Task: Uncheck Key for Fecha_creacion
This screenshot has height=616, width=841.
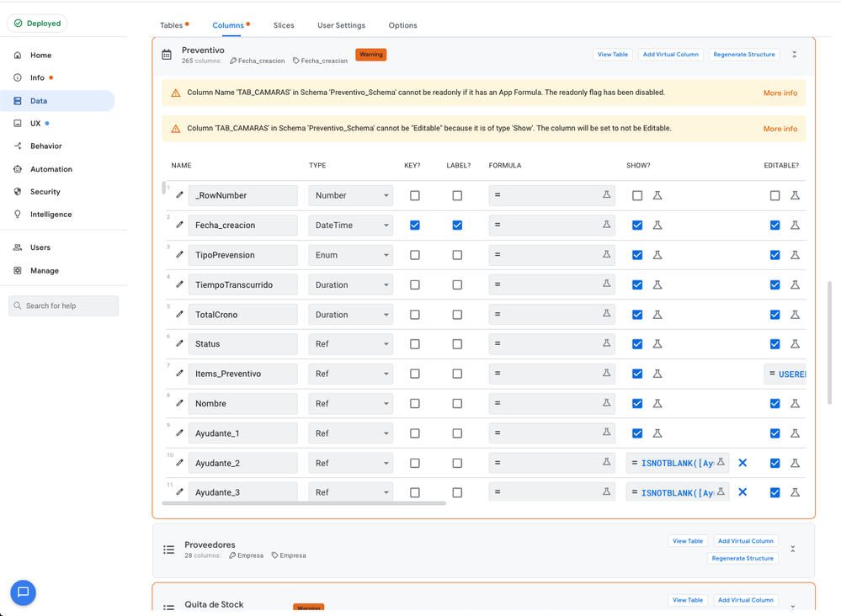Action: click(414, 226)
